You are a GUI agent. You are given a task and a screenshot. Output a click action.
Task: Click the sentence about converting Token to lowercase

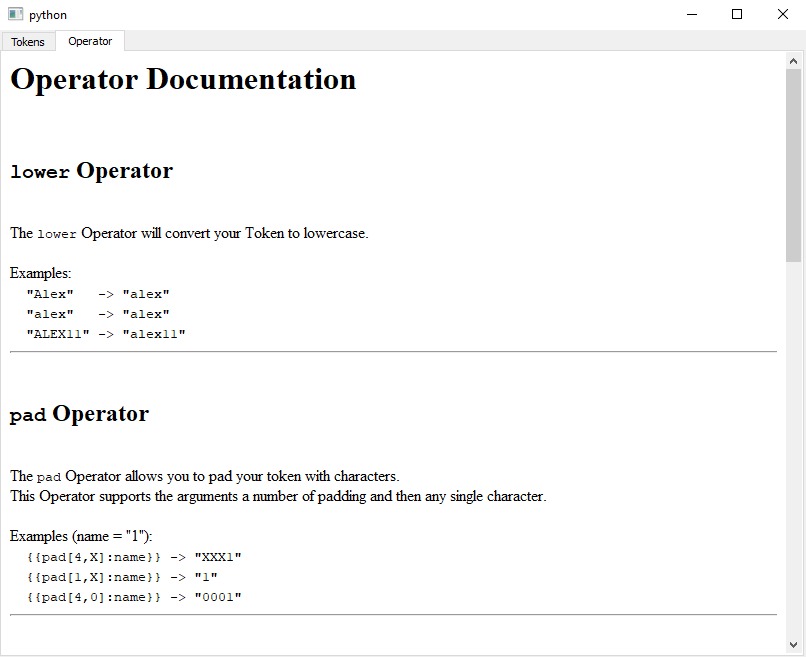click(x=189, y=233)
